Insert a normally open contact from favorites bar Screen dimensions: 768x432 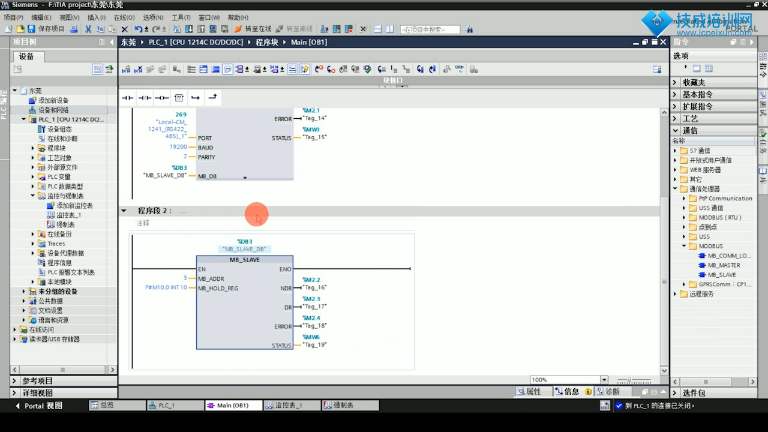pyautogui.click(x=127, y=97)
